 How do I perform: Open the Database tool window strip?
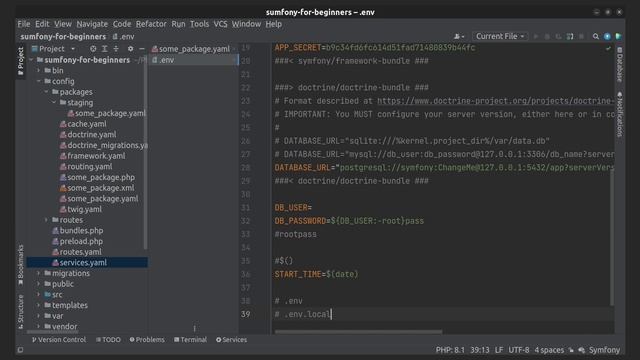click(620, 64)
